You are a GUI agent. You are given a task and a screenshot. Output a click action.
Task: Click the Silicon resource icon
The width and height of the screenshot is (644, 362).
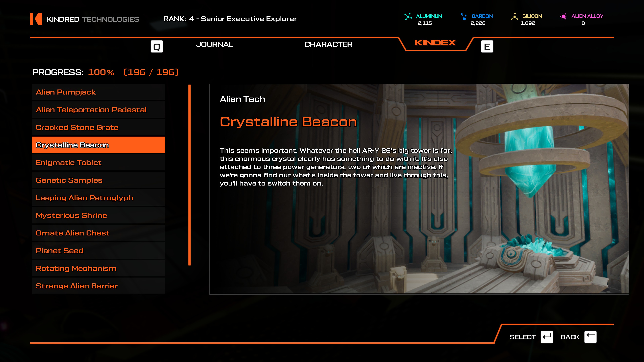[x=514, y=16]
